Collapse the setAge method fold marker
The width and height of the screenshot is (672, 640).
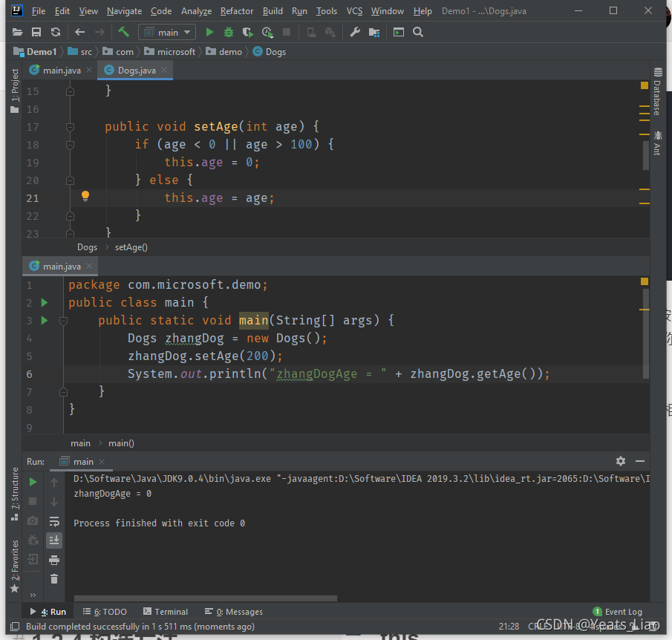point(70,127)
